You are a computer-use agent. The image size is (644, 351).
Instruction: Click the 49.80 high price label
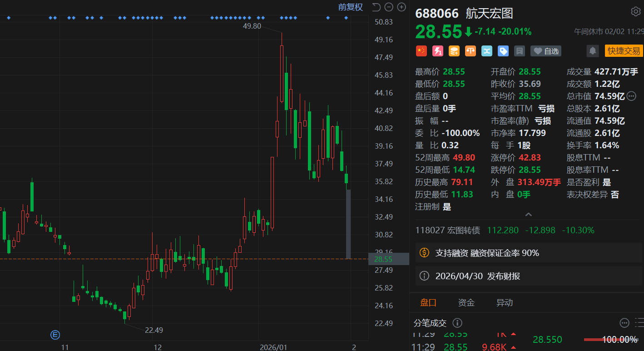tap(252, 26)
